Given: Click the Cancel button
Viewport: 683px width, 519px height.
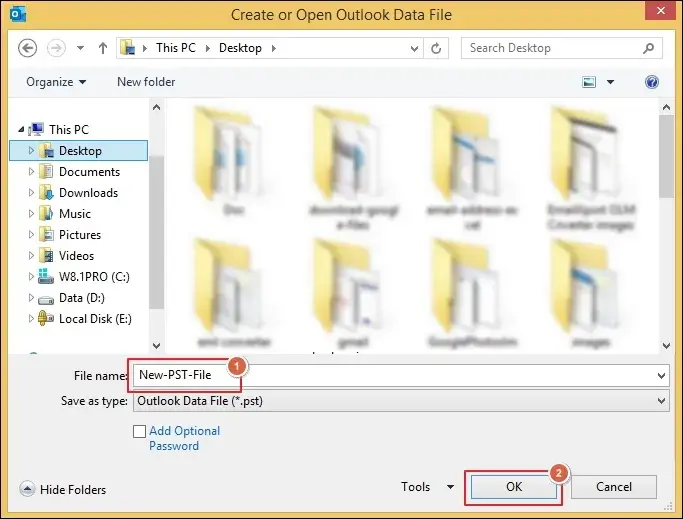Looking at the screenshot, I should (614, 487).
